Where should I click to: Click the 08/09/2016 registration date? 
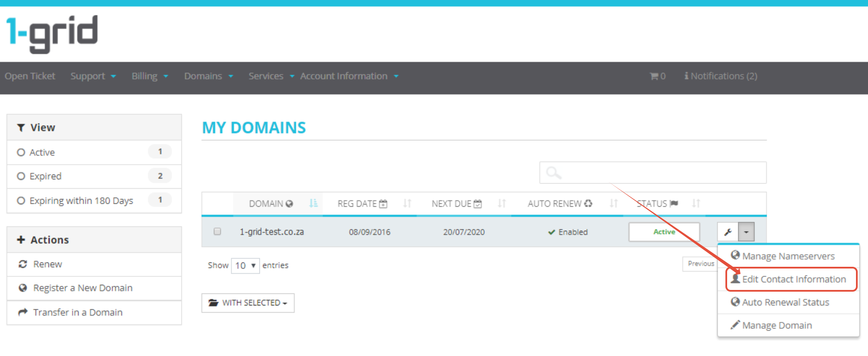click(369, 232)
